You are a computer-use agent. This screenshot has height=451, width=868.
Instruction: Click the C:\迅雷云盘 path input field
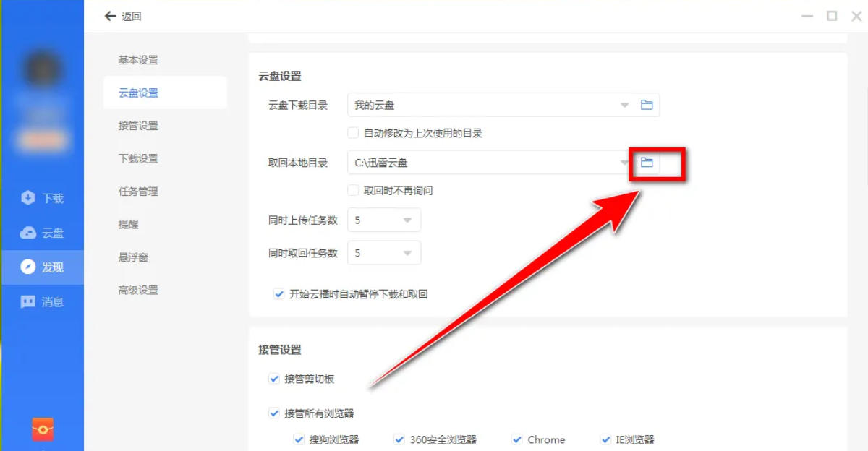point(470,163)
